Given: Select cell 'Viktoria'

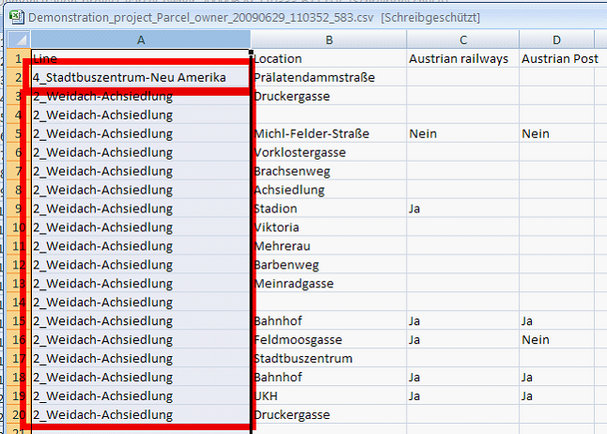Looking at the screenshot, I should (329, 227).
